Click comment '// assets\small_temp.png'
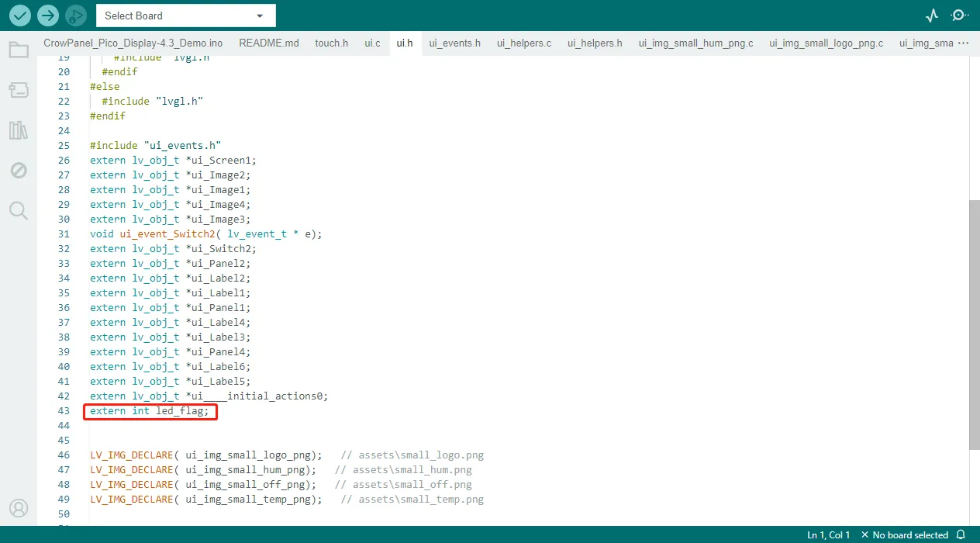This screenshot has height=543, width=980. (x=412, y=500)
